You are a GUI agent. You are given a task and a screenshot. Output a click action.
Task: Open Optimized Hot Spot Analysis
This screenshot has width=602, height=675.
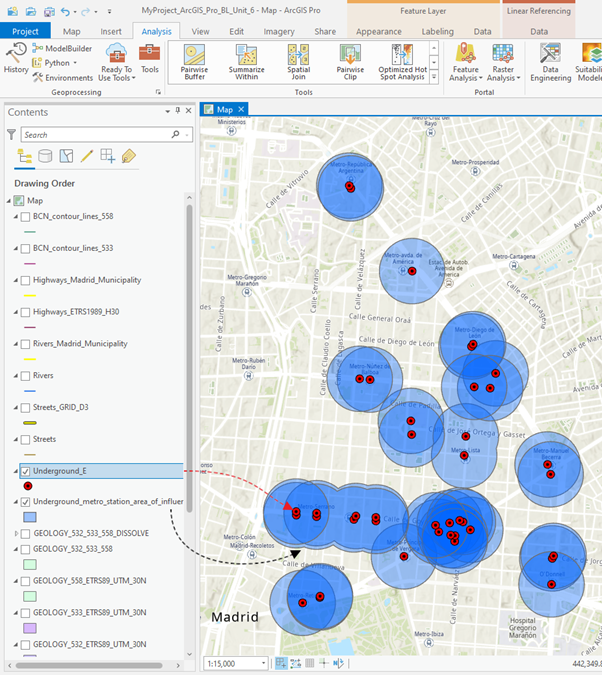point(403,62)
